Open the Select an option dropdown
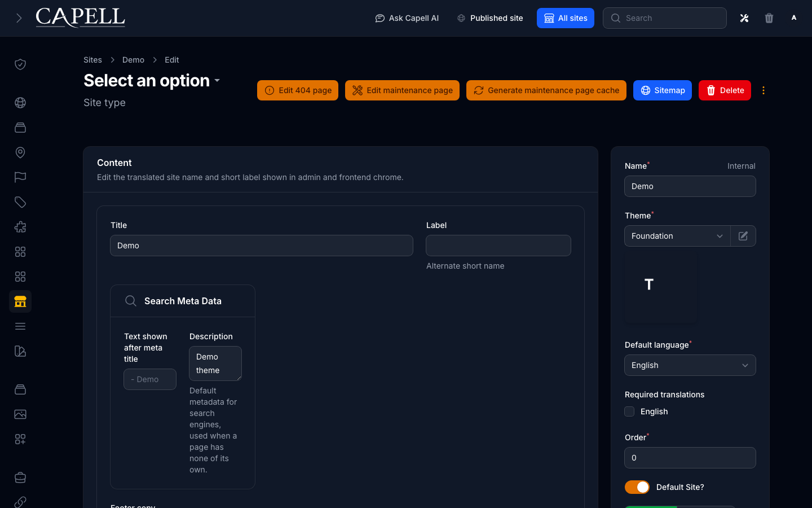The width and height of the screenshot is (812, 508). [152, 81]
